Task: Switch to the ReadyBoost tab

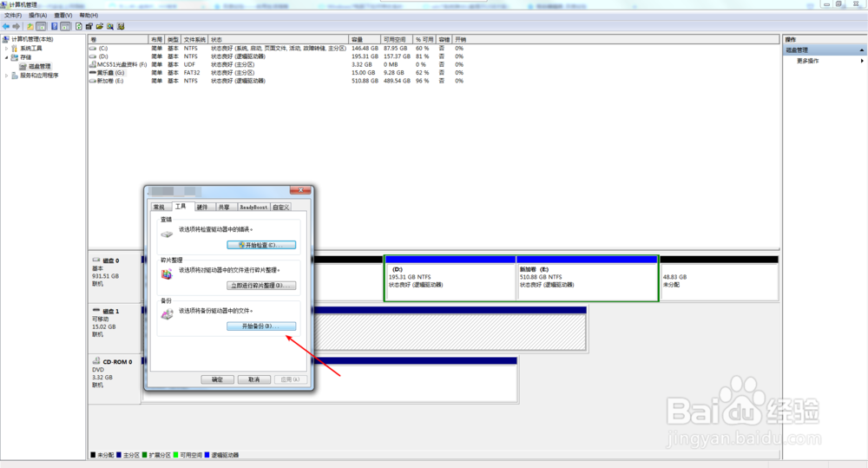Action: 253,208
